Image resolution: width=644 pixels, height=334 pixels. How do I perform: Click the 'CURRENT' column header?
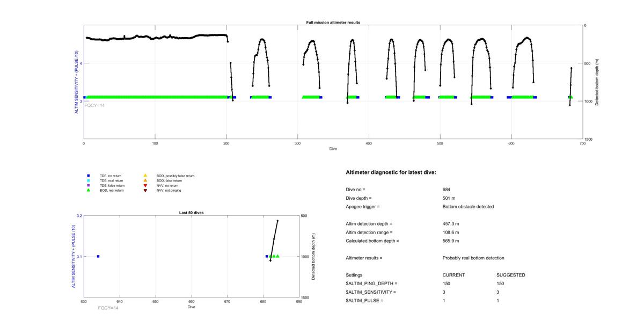[x=453, y=275]
